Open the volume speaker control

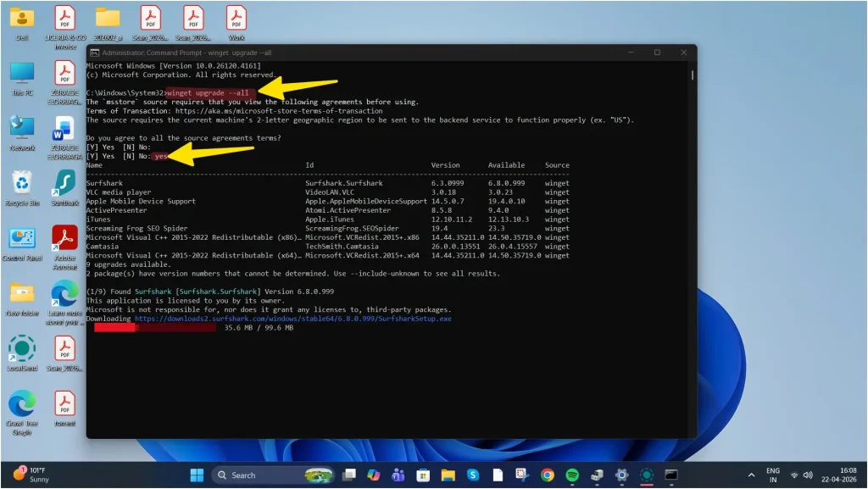(808, 475)
